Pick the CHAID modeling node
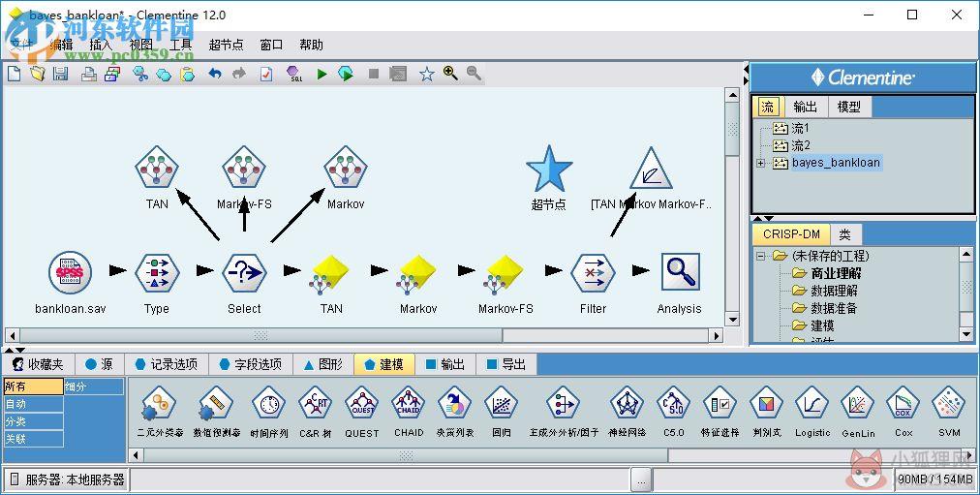980x495 pixels. (x=409, y=404)
